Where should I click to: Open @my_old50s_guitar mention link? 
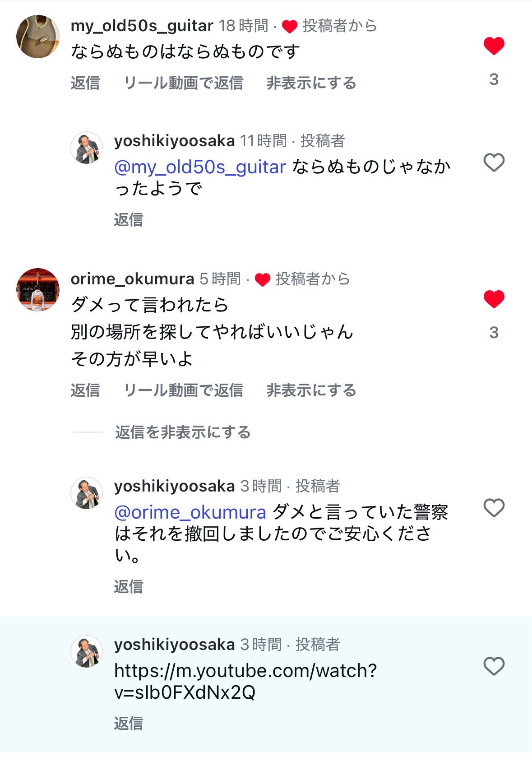click(x=200, y=167)
